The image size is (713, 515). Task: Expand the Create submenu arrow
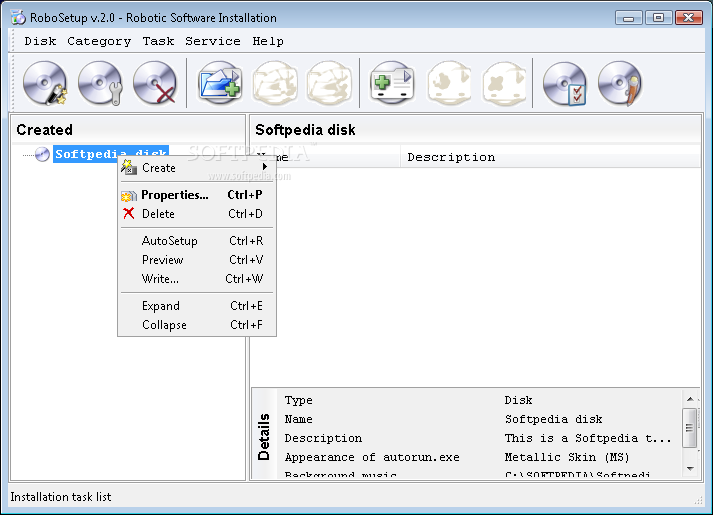point(264,167)
